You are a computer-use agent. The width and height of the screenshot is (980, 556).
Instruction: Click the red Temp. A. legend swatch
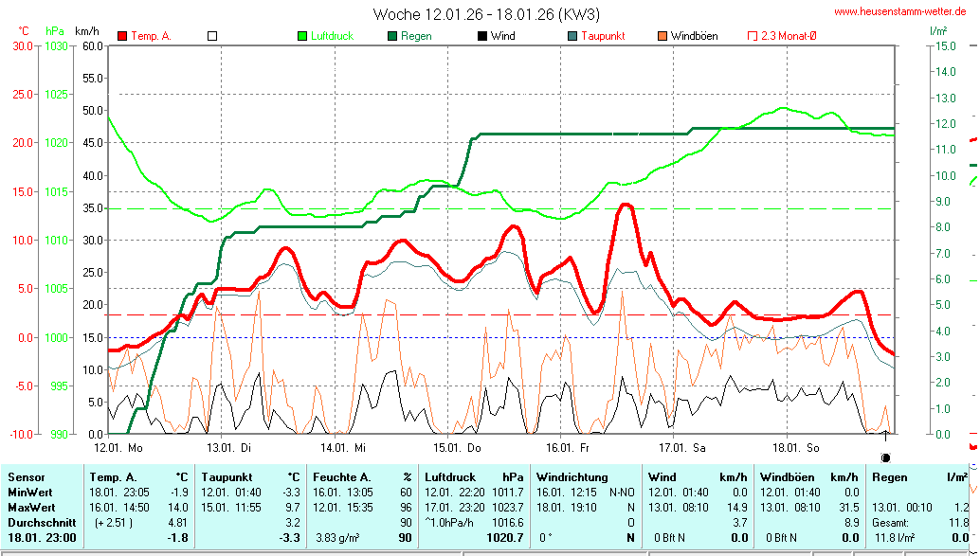122,36
